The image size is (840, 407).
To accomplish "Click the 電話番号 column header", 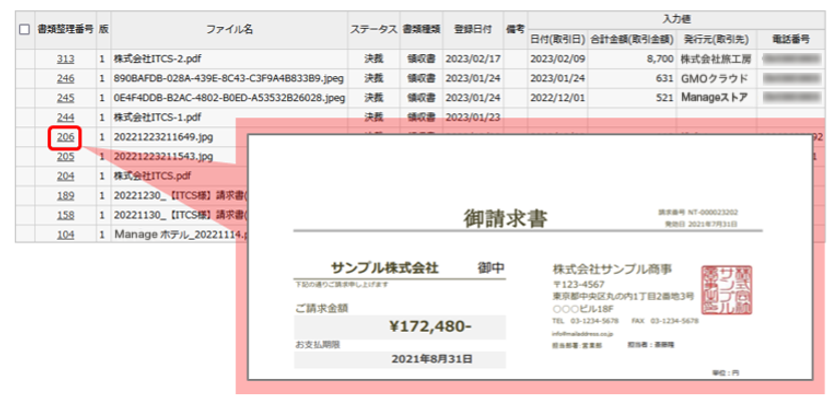I will [791, 39].
